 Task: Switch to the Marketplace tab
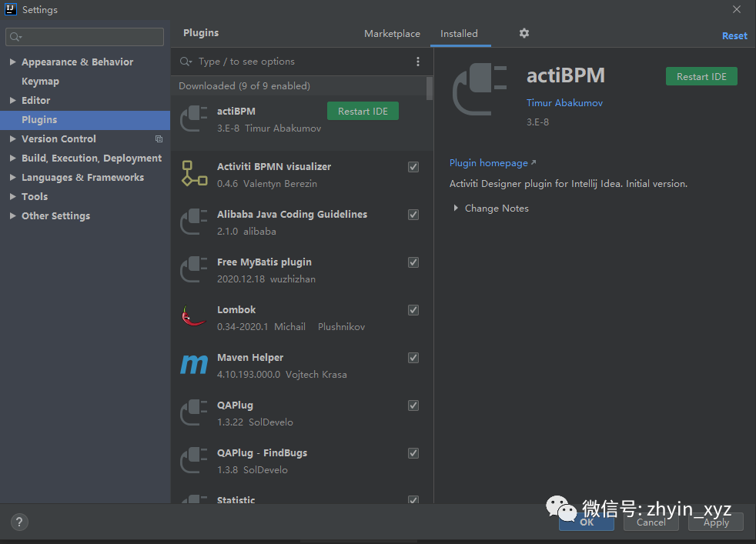click(x=392, y=34)
